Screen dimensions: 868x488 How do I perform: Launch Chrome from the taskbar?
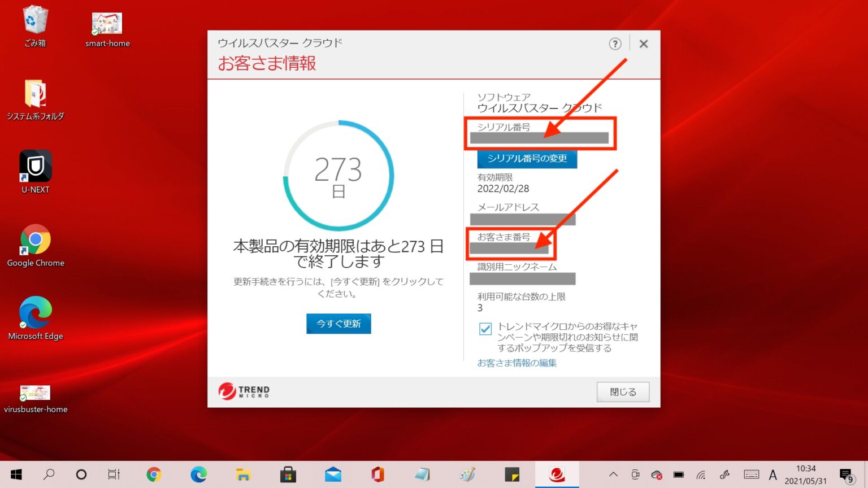pos(154,474)
